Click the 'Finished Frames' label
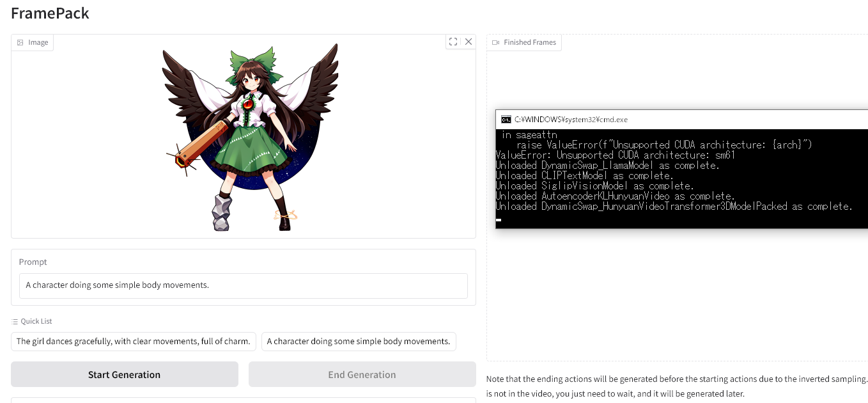Image resolution: width=868 pixels, height=403 pixels. pyautogui.click(x=530, y=42)
